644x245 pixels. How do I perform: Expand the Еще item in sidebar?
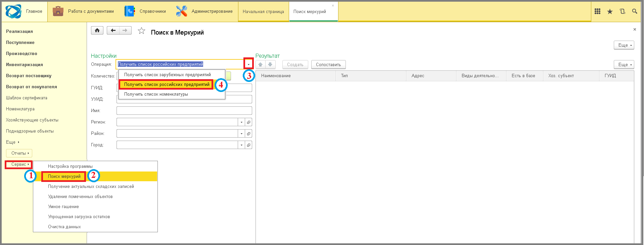click(13, 142)
